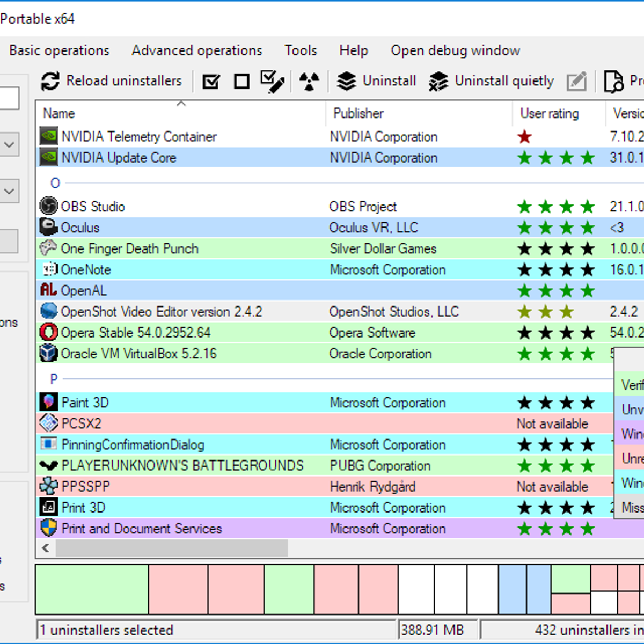Screen dimensions: 644x644
Task: Select the PinningConfirmationDialog icon
Action: [49, 444]
